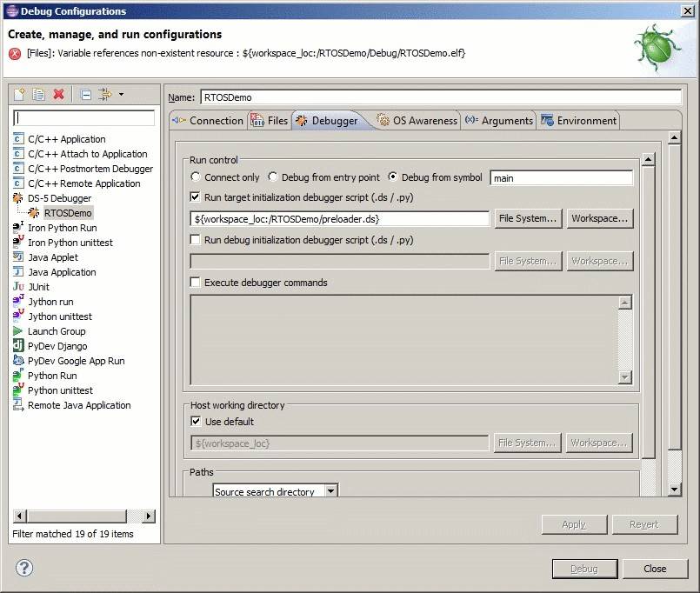Click File System button for target script
700x593 pixels.
pyautogui.click(x=528, y=218)
